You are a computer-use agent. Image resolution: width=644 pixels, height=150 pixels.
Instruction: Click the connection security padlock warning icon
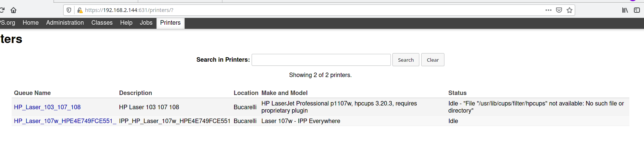[x=79, y=10]
